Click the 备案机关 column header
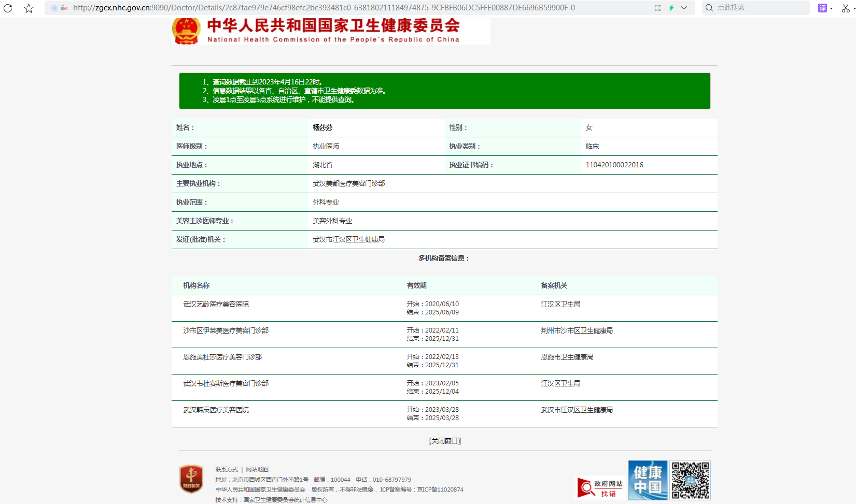The width and height of the screenshot is (856, 504). point(554,285)
